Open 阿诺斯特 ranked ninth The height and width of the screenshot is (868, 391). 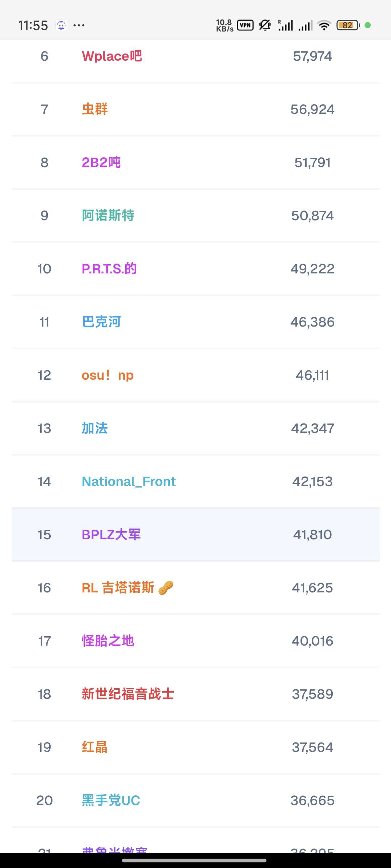[108, 216]
